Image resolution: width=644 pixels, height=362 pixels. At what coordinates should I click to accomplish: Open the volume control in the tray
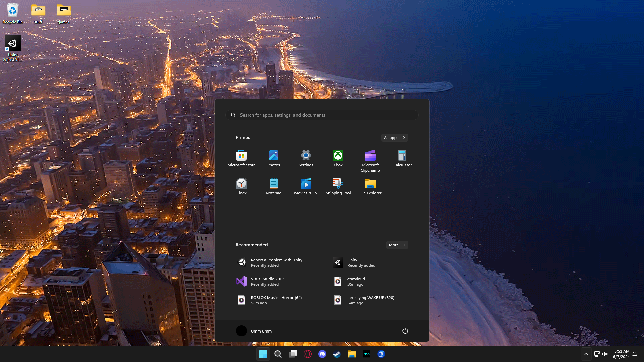pos(604,354)
